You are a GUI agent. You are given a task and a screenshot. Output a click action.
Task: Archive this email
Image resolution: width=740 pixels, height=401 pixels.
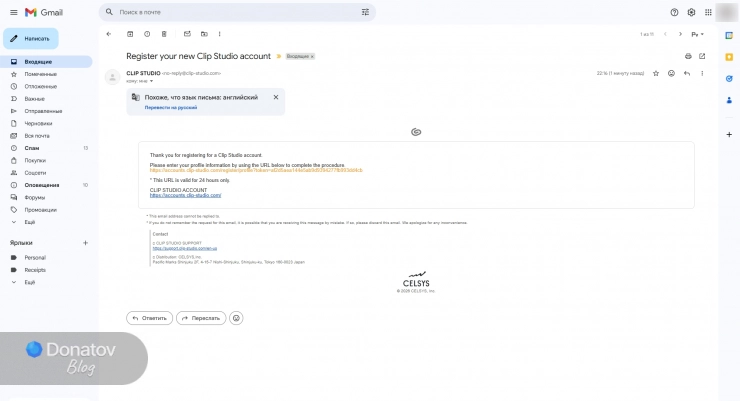(x=130, y=34)
